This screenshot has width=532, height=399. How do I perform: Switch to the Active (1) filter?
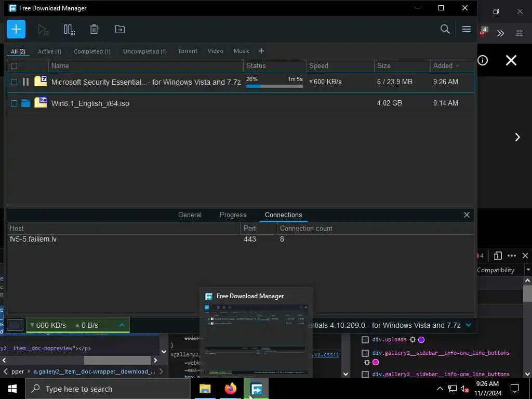tap(49, 51)
